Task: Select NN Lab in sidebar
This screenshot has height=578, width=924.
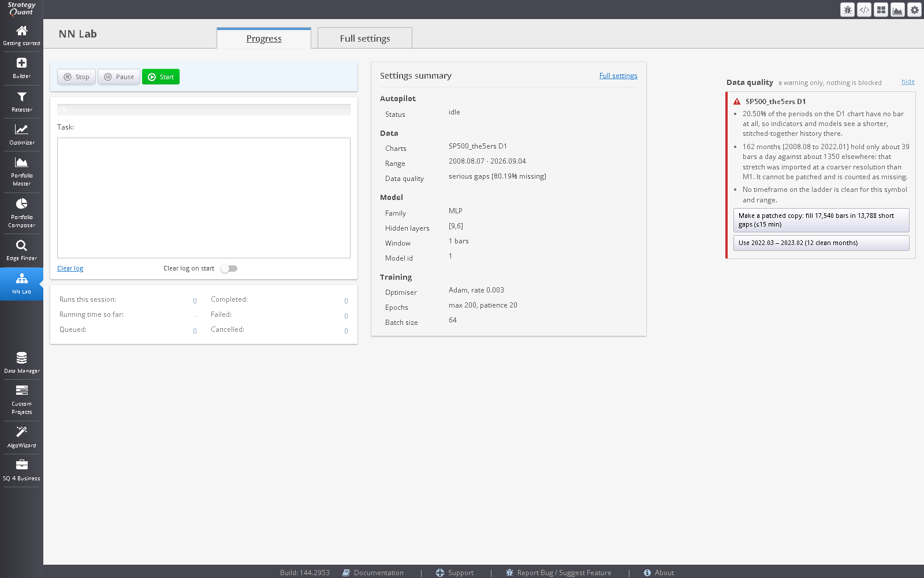Action: point(21,284)
